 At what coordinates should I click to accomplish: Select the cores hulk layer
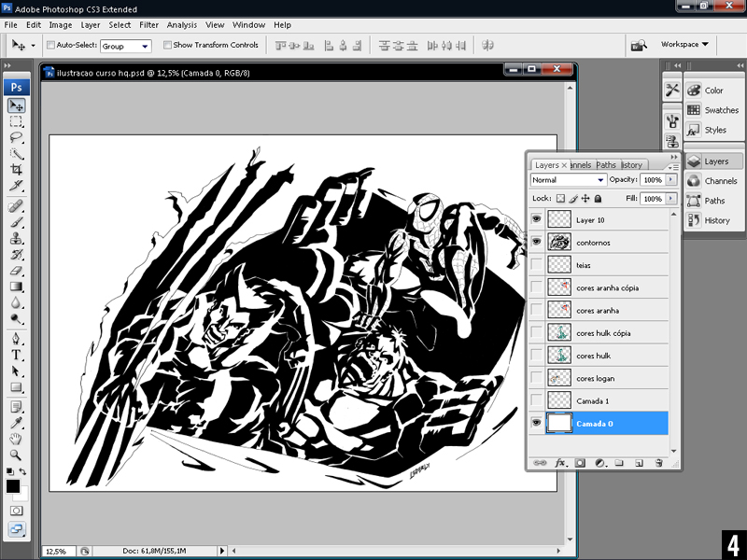593,356
